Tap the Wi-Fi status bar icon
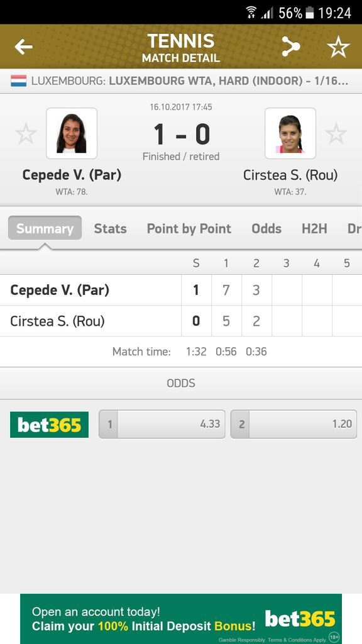 (x=251, y=13)
